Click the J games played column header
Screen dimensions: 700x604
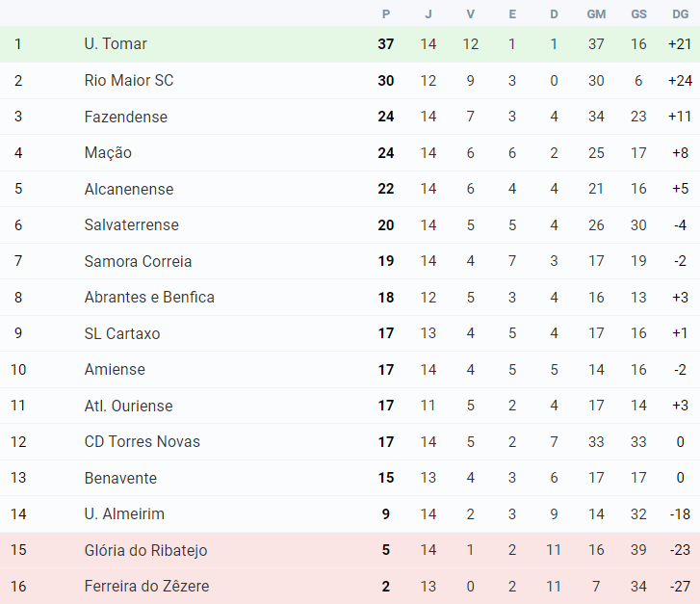point(428,13)
